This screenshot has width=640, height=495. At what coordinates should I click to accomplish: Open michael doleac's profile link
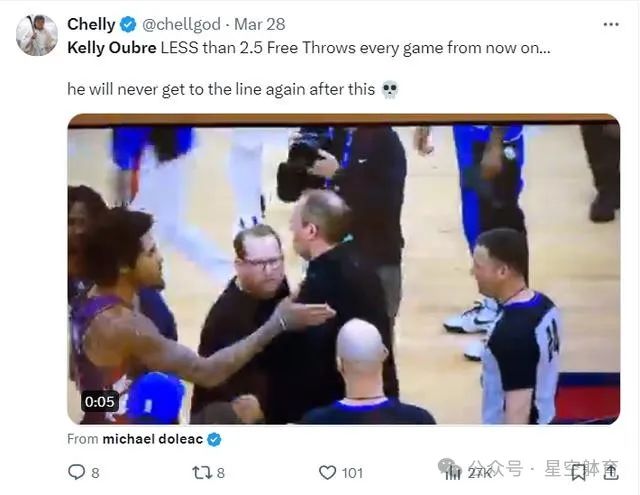tap(153, 439)
